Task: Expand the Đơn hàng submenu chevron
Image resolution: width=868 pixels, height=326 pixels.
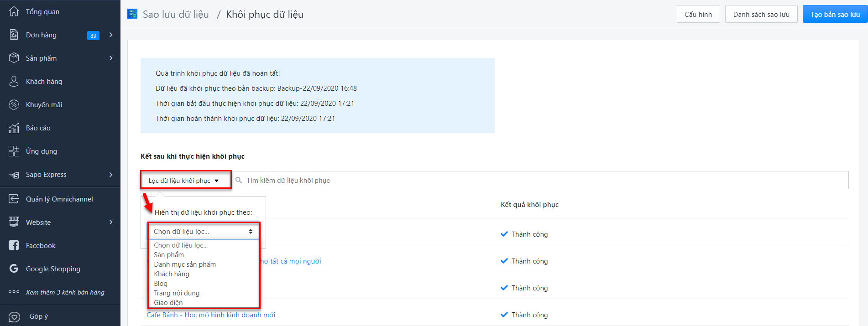Action: pos(111,35)
